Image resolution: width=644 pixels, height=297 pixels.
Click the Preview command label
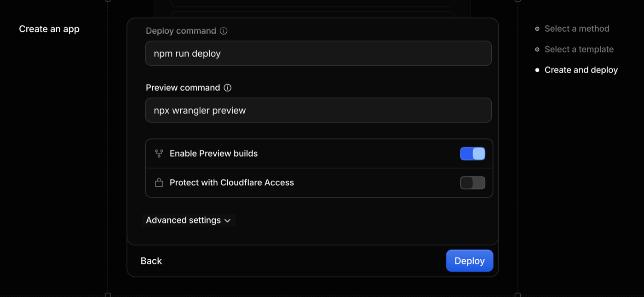point(183,88)
